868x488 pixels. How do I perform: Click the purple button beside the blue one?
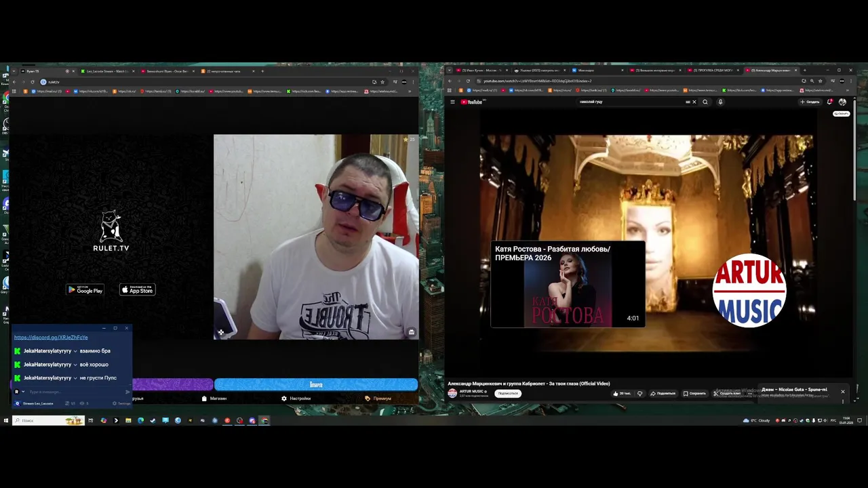click(172, 385)
